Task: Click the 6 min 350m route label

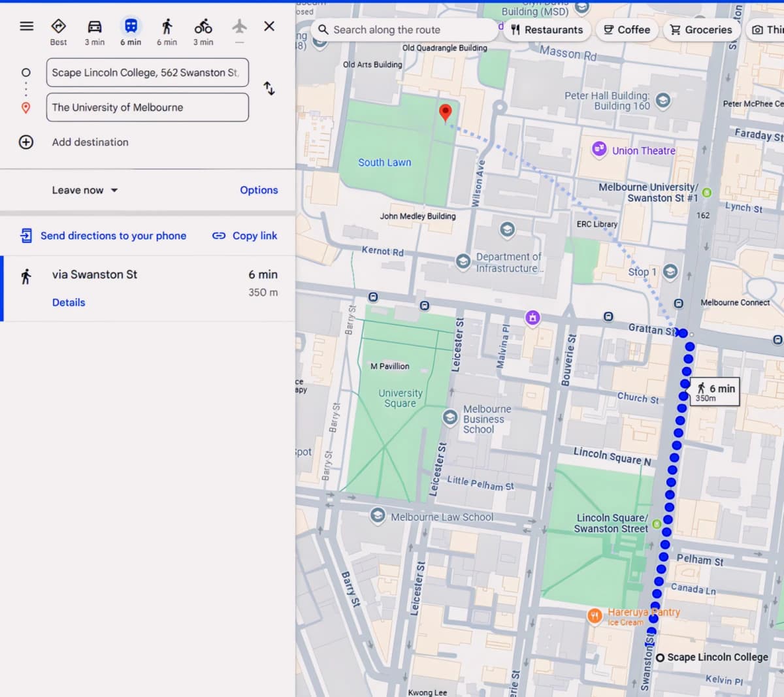Action: pyautogui.click(x=715, y=392)
